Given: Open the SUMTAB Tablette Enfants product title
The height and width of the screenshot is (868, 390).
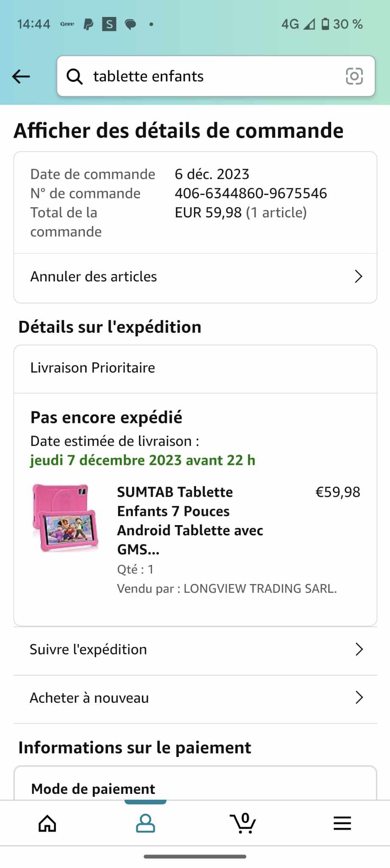Looking at the screenshot, I should [190, 520].
